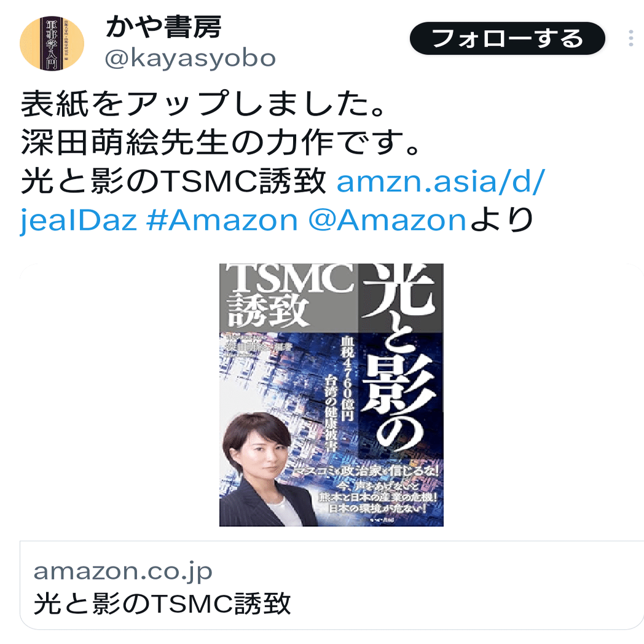Click 光と影のTSMC誘致 in tweet body
The height and width of the screenshot is (644, 644).
(174, 181)
